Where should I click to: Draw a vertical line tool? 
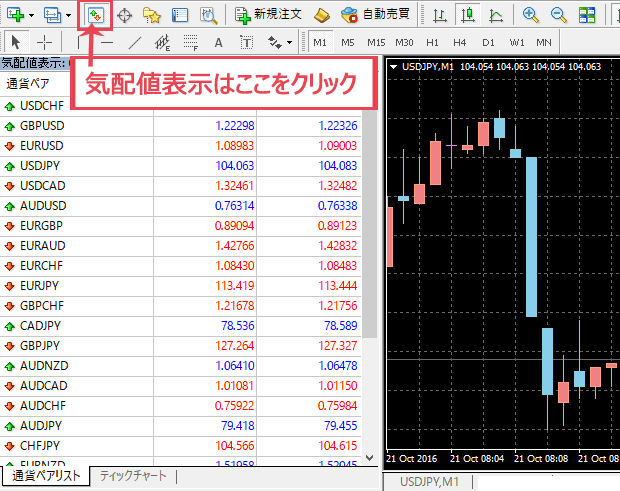point(78,42)
